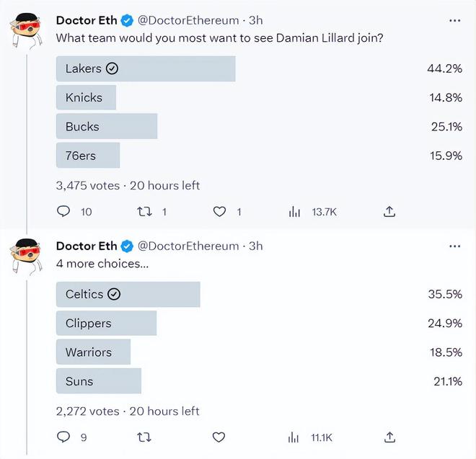Choose the Clippers poll bar
476x459 pixels.
click(106, 323)
